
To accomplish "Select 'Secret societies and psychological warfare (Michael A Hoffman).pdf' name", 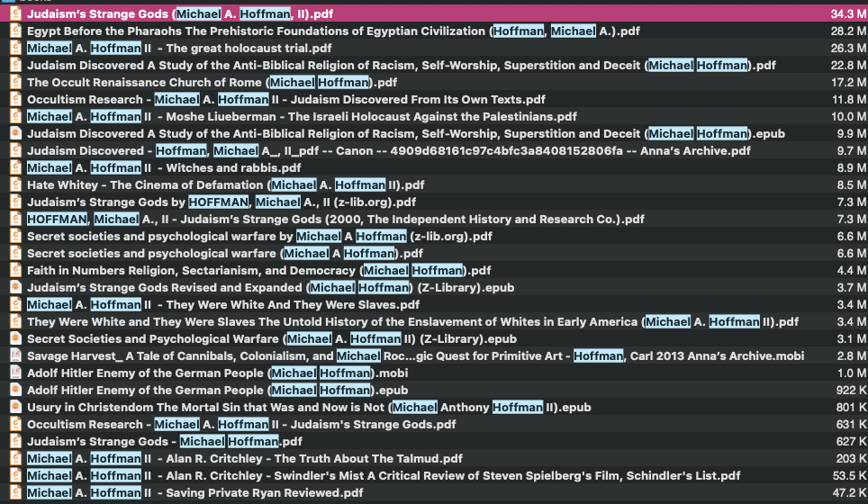I will click(225, 254).
